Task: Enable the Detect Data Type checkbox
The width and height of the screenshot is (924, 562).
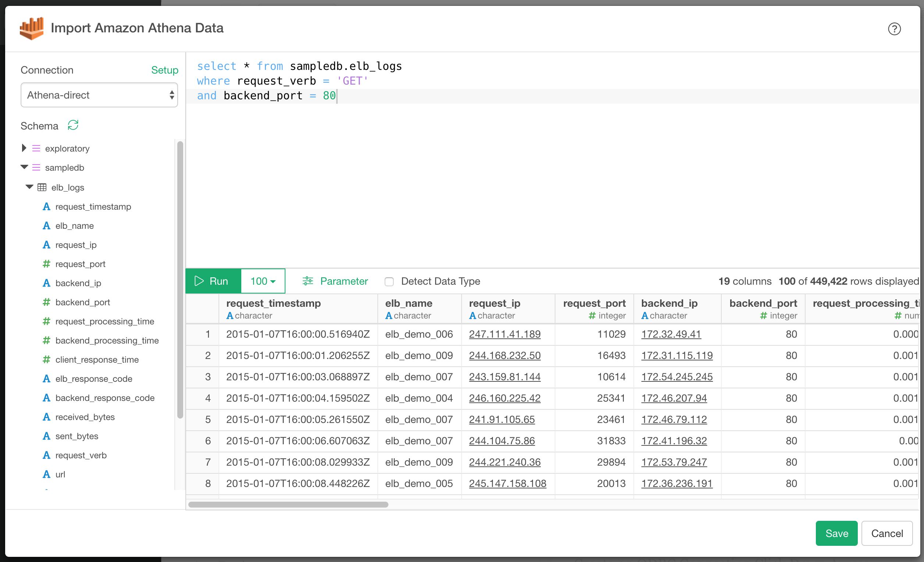Action: [x=389, y=282]
